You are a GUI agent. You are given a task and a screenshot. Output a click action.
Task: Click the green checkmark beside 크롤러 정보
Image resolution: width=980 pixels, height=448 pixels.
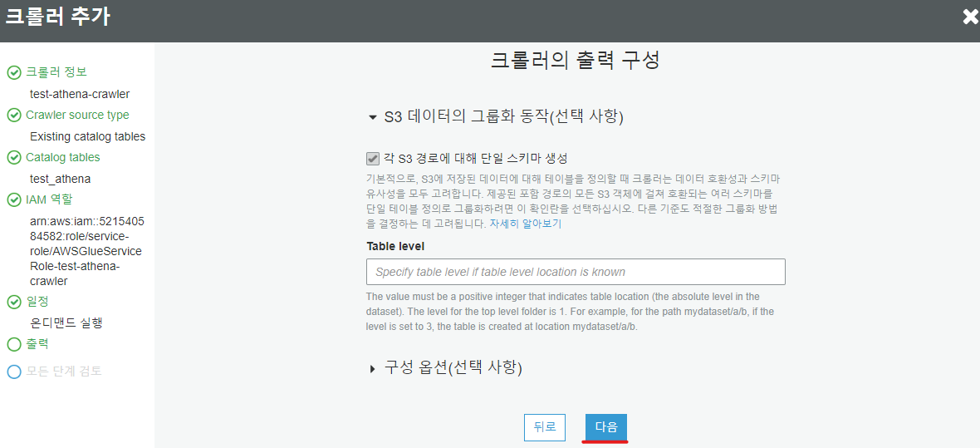[x=14, y=73]
